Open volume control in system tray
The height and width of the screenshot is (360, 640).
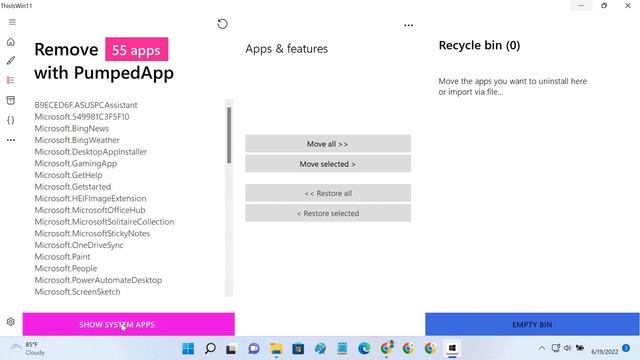567,348
